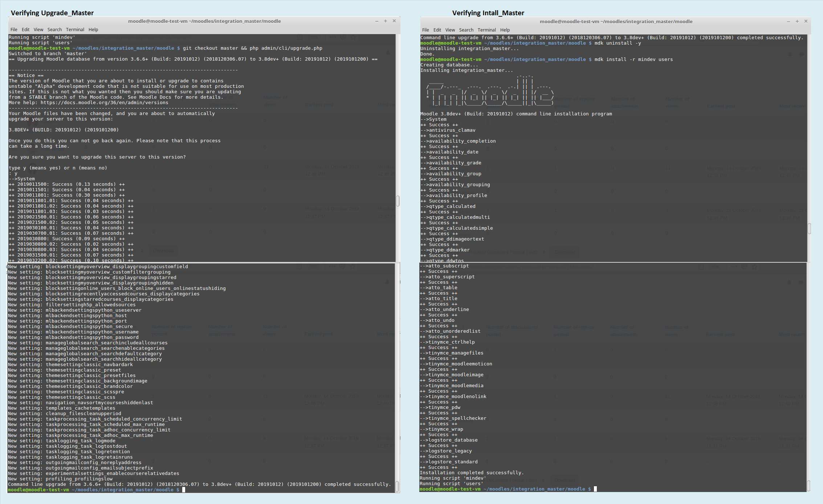
Task: Maximize the Install_Master terminal window
Action: coord(797,21)
